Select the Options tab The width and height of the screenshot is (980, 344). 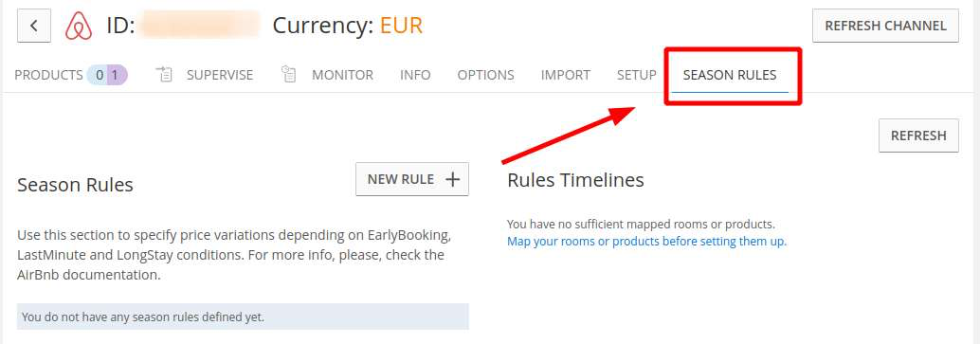485,75
